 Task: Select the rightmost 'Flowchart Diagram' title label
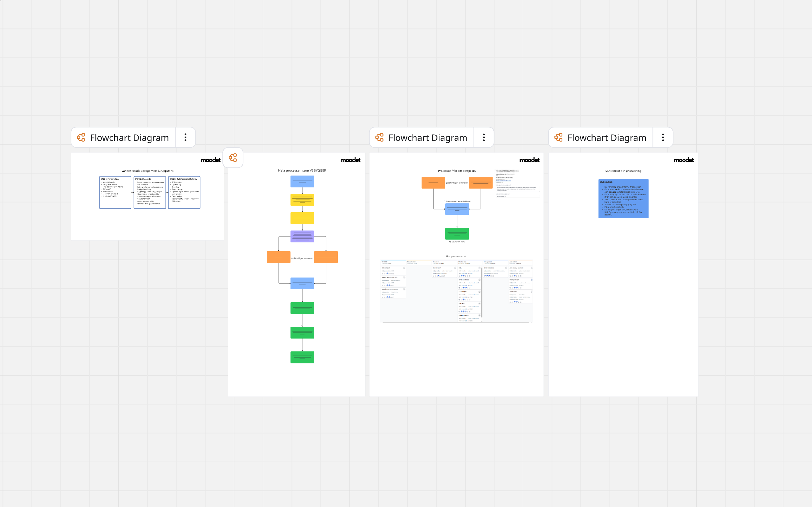point(607,138)
